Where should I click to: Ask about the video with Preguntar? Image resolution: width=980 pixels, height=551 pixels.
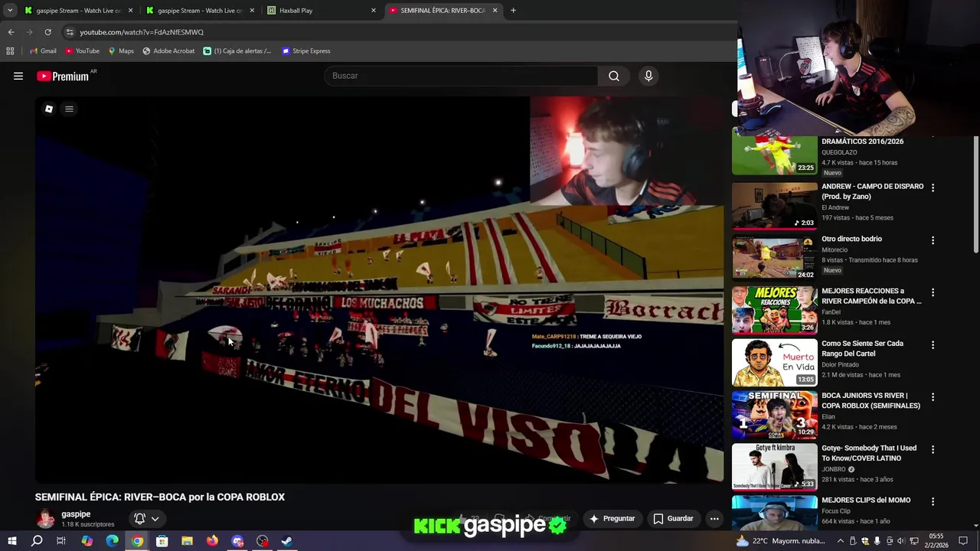(612, 518)
